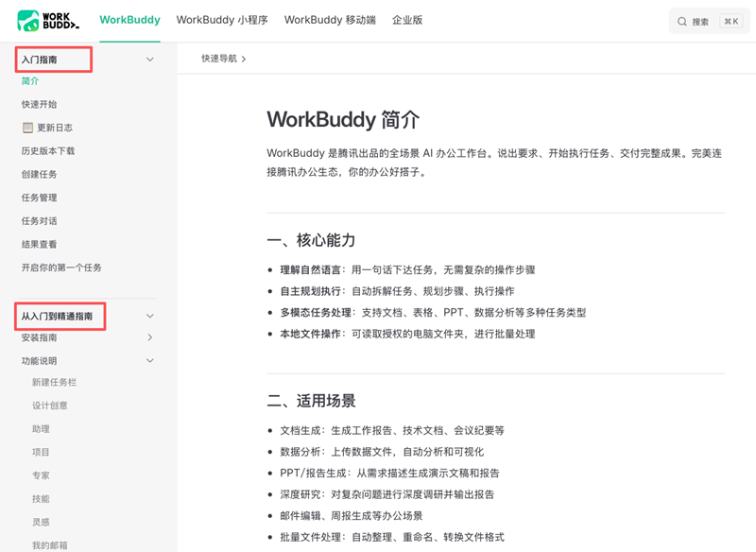The image size is (756, 552).
Task: Click the search magnifier icon
Action: [681, 22]
